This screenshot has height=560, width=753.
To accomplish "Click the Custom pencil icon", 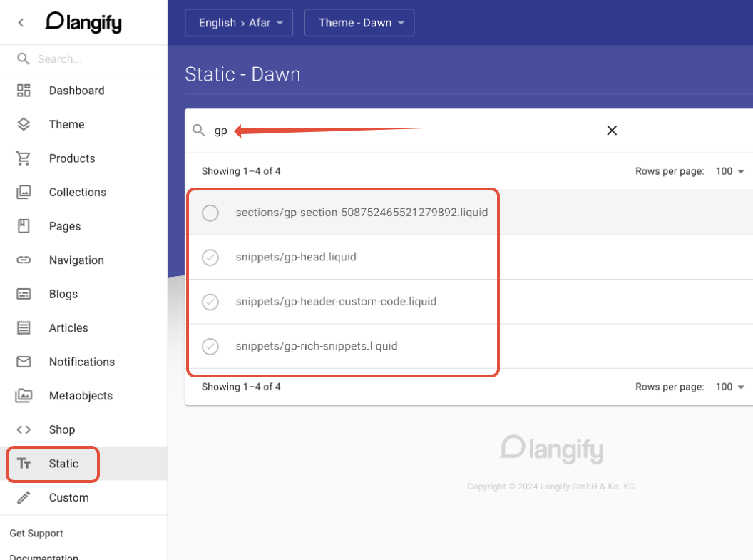I will pos(24,497).
